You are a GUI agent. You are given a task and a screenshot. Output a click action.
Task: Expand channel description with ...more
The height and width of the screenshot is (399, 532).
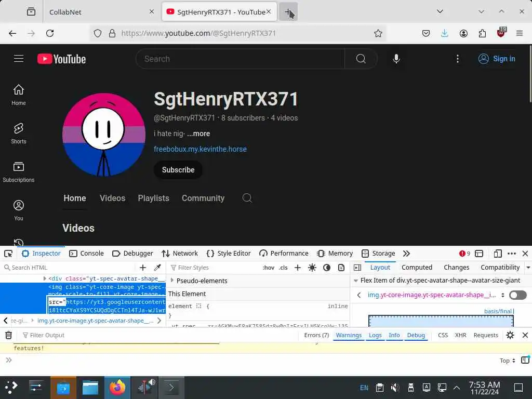coord(198,134)
